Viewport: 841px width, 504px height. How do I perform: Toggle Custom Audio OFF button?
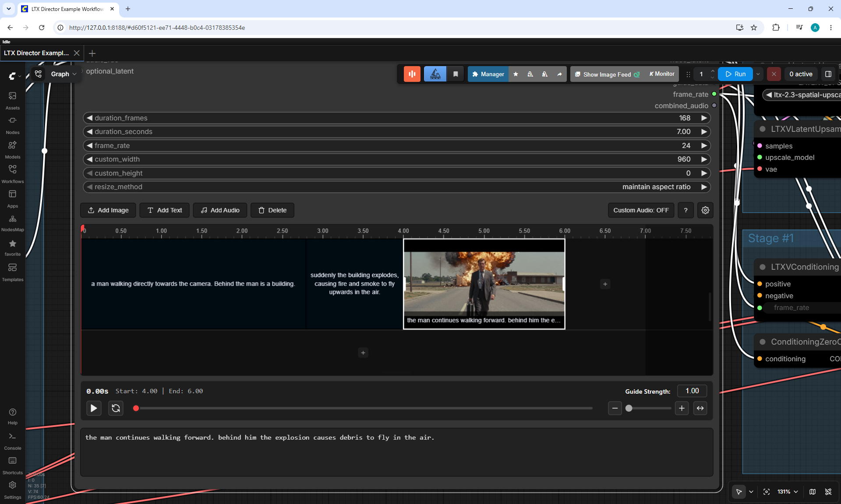point(641,210)
